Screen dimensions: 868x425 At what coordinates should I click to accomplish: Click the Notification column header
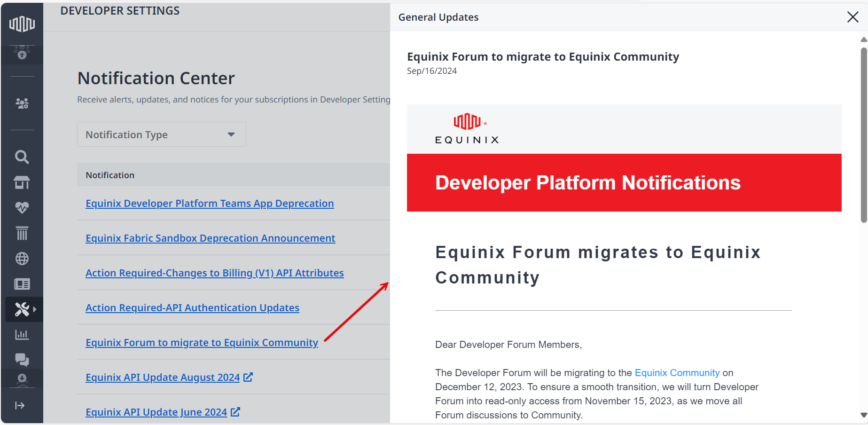(x=110, y=175)
